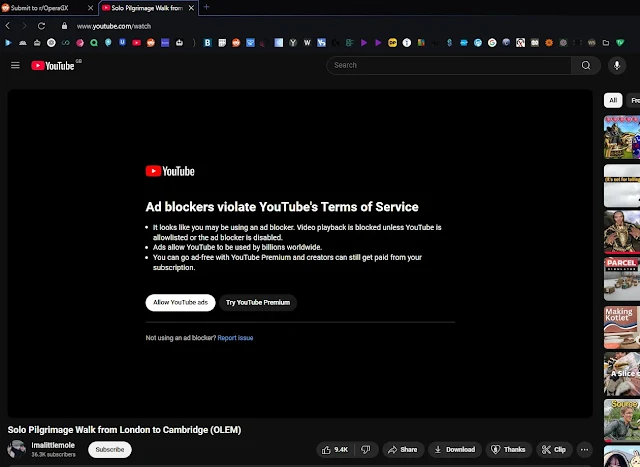The image size is (640, 467).
Task: Open the blue B bookmark
Action: 207,42
